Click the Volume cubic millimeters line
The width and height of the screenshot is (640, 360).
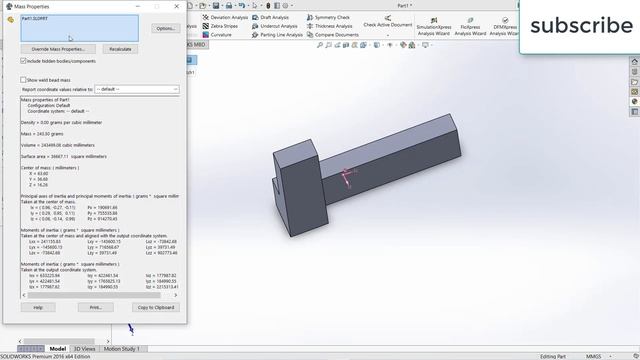[x=58, y=145]
